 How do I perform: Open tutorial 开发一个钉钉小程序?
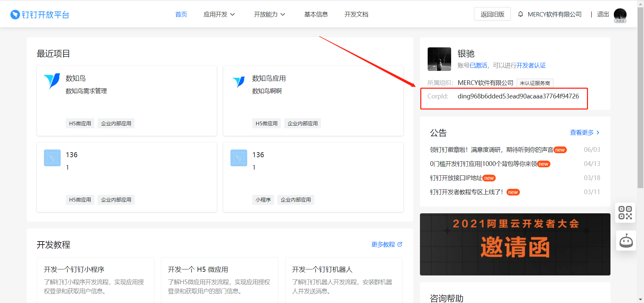coord(74,269)
